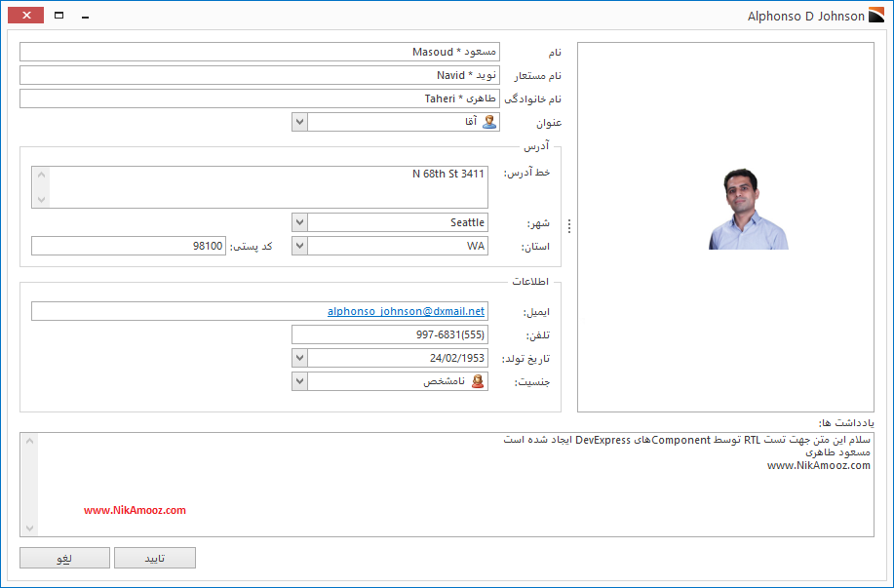Close the window with red X button
This screenshot has height=588, width=894.
(25, 16)
